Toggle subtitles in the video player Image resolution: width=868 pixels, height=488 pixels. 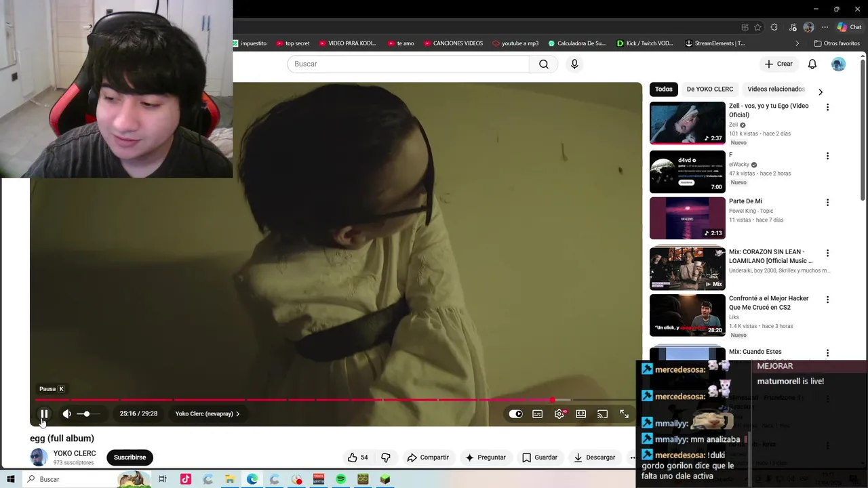click(537, 413)
